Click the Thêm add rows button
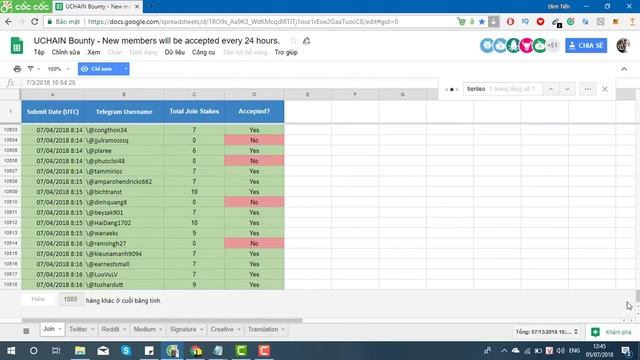 coord(38,299)
